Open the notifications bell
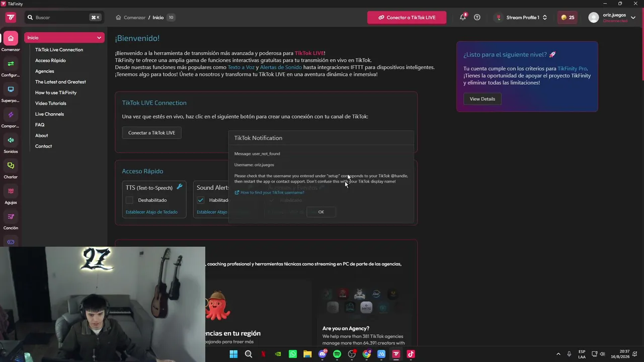The width and height of the screenshot is (644, 362). [463, 17]
